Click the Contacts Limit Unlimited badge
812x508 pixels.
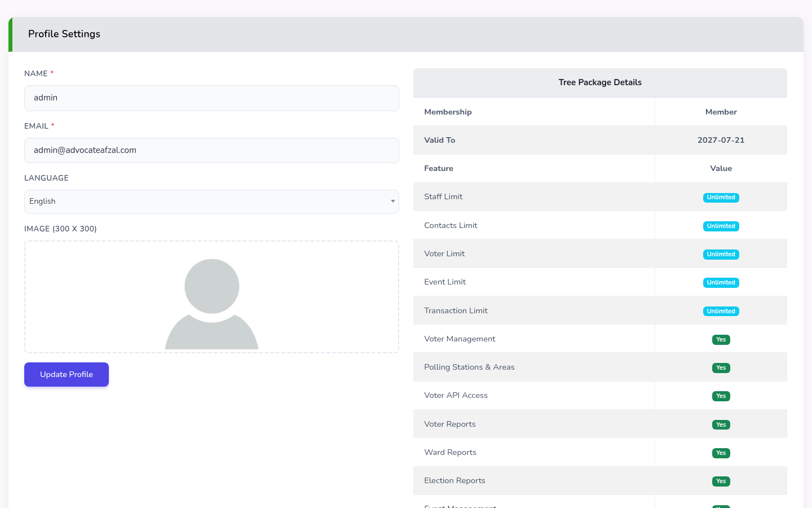[721, 226]
